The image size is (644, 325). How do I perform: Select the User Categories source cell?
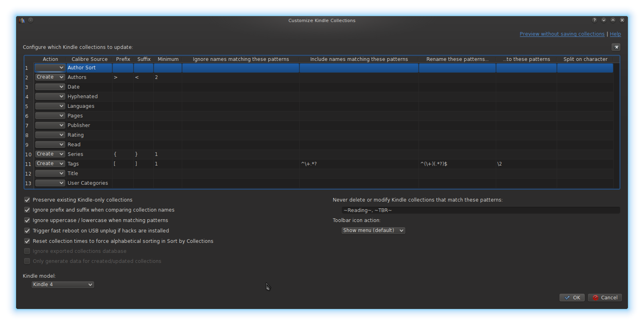coord(89,183)
